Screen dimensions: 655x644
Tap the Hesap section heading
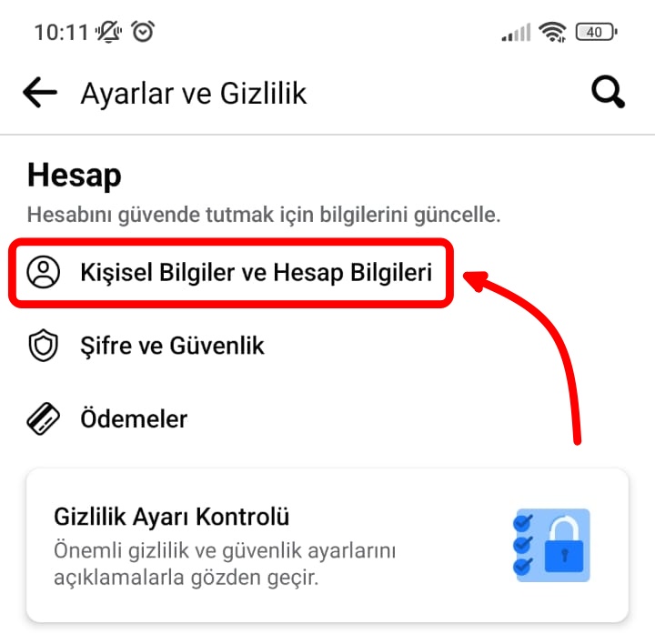(75, 176)
